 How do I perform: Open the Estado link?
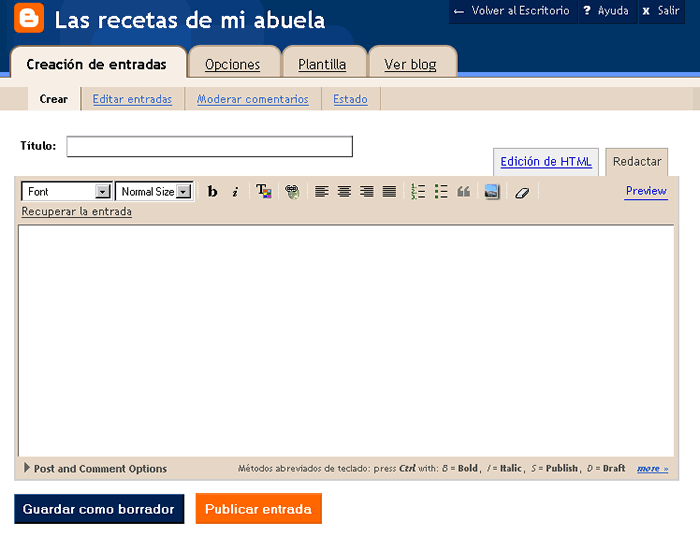point(350,99)
